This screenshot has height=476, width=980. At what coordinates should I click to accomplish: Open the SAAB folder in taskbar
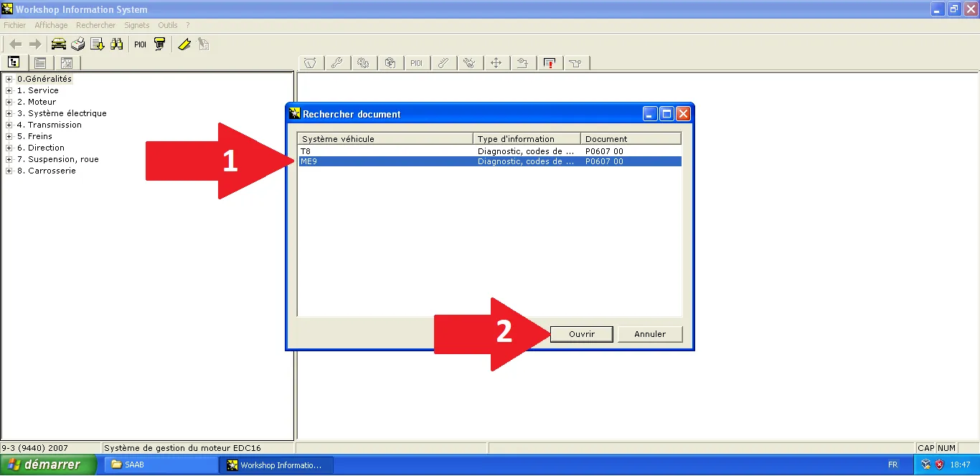161,465
